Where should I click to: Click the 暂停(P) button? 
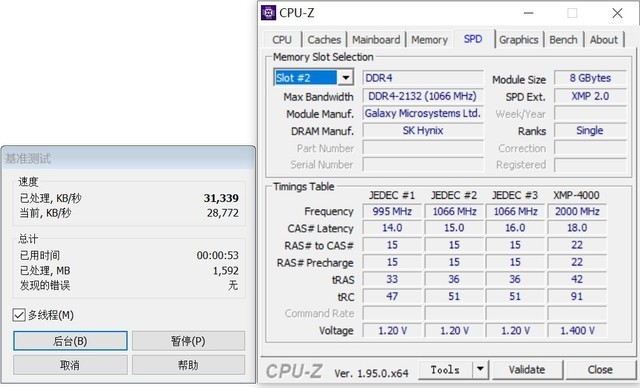(188, 341)
